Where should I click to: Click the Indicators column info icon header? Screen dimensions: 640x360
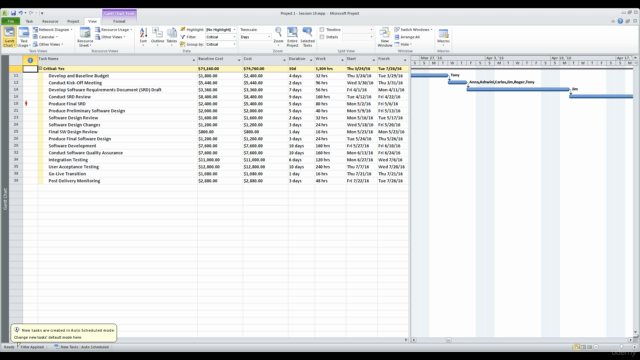tap(30, 60)
